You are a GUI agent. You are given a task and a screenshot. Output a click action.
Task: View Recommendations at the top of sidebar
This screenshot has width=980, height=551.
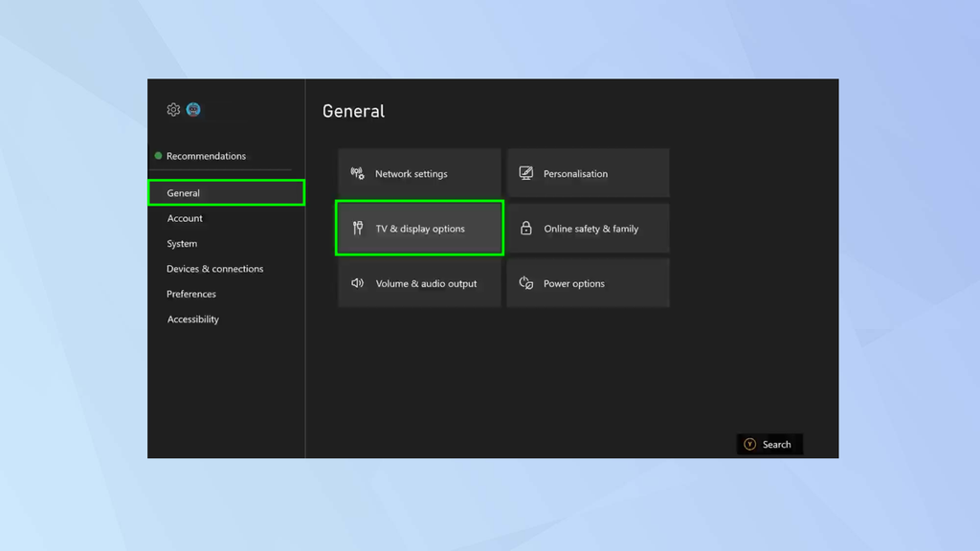pyautogui.click(x=205, y=156)
